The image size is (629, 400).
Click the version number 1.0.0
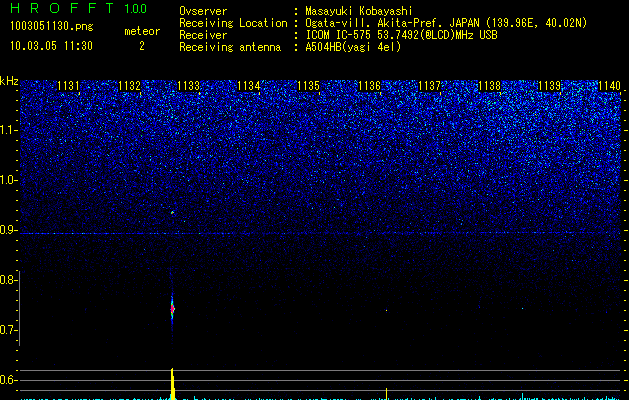(135, 9)
